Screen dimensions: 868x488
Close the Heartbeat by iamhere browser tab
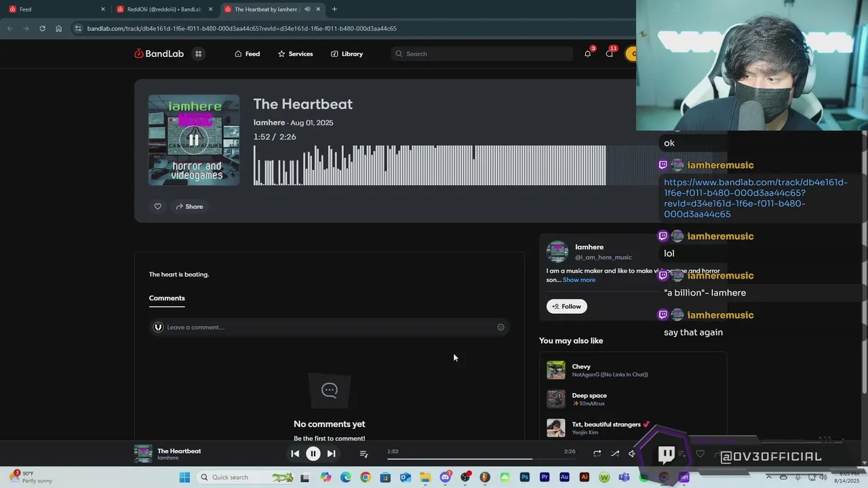[318, 9]
